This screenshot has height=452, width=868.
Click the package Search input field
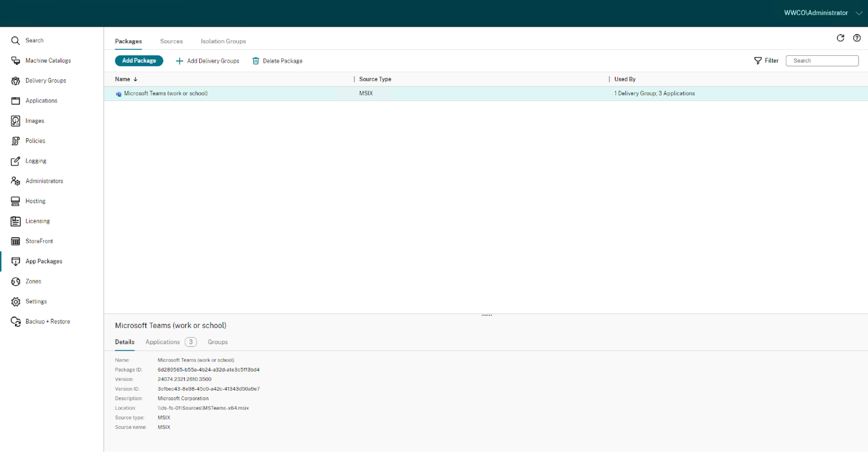click(x=822, y=61)
